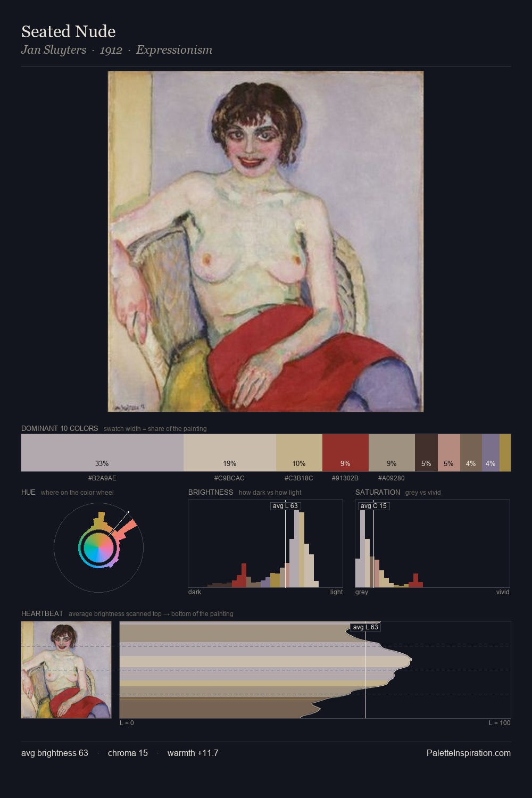The height and width of the screenshot is (798, 532).
Task: Click the red bar in saturation histogram
Action: [415, 580]
